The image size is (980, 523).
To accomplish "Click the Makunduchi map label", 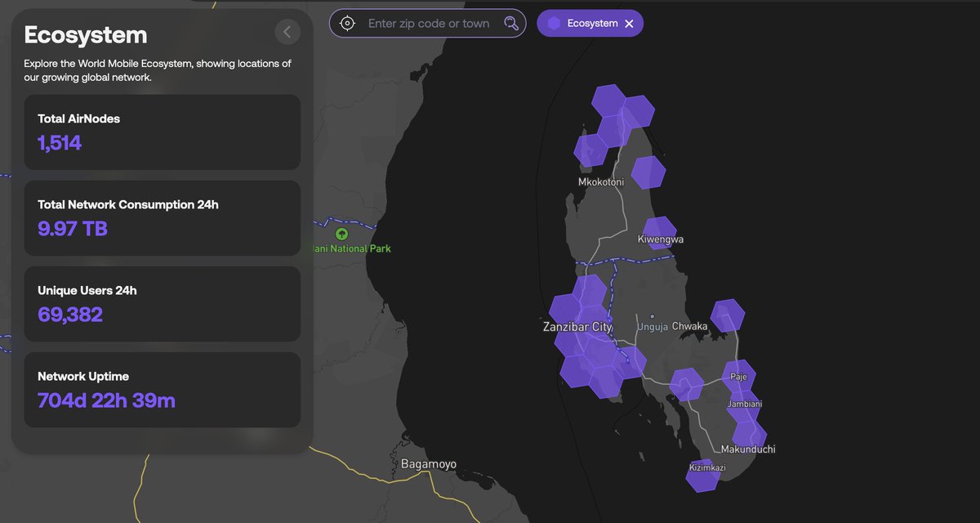I will [748, 449].
